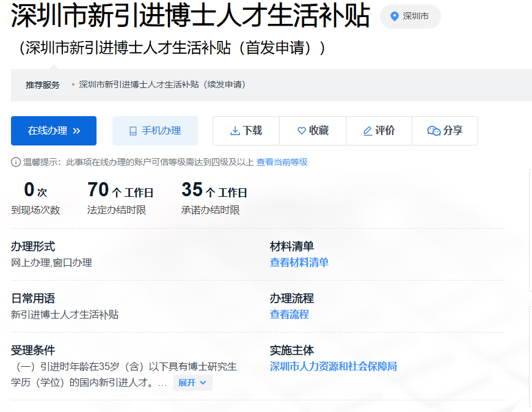532x412 pixels.
Task: Click the 收藏 label text
Action: coord(319,130)
